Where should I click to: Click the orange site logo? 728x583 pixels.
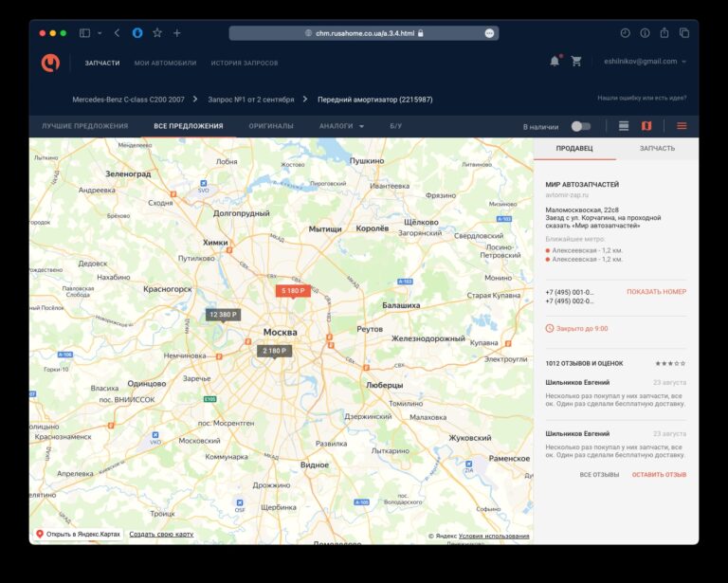[x=50, y=63]
